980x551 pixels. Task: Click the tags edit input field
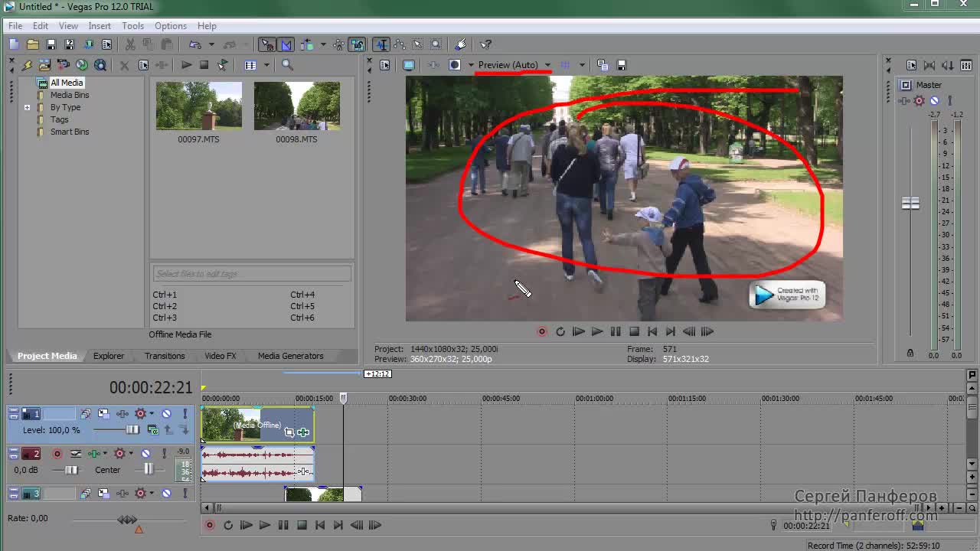click(x=252, y=273)
